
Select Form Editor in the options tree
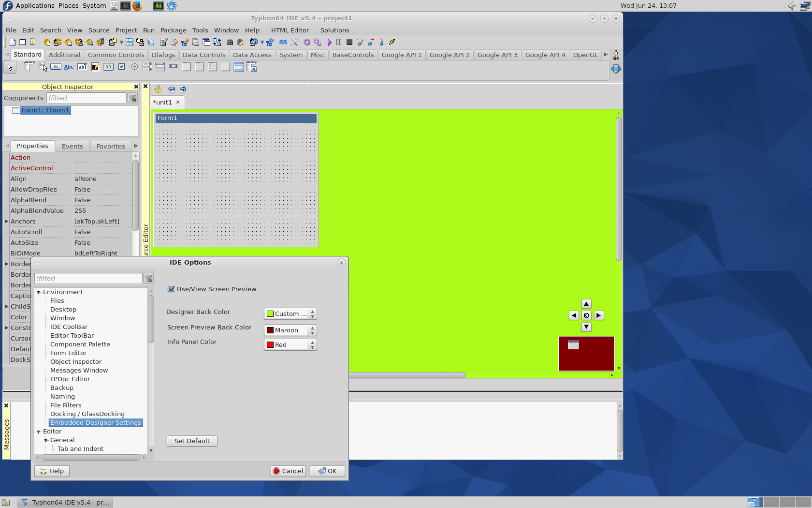click(68, 353)
